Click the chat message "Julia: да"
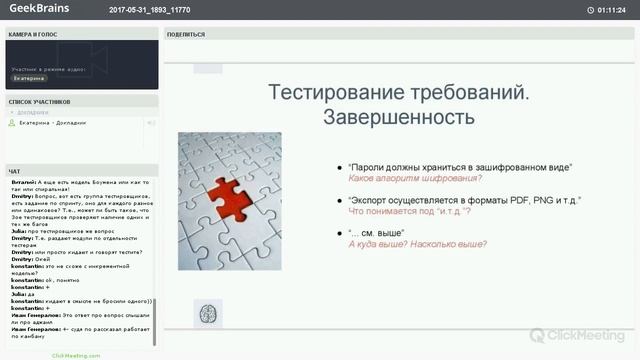This screenshot has width=640, height=360. click(22, 294)
